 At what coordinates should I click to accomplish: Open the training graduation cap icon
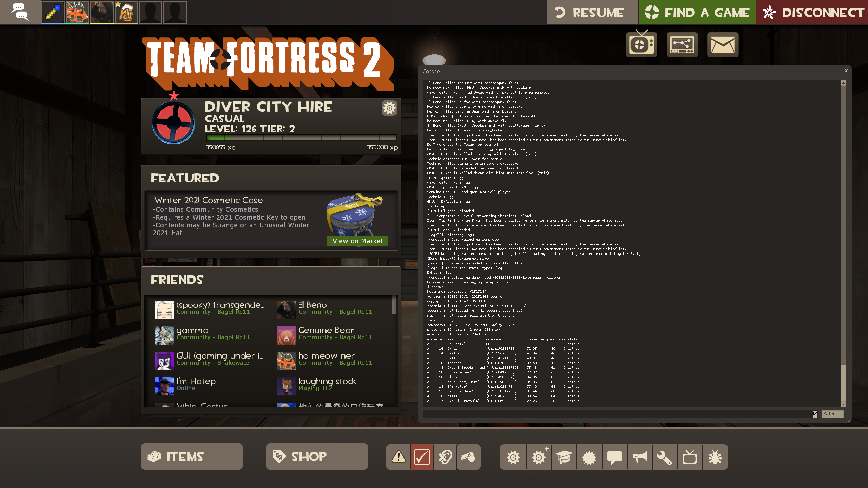(564, 457)
